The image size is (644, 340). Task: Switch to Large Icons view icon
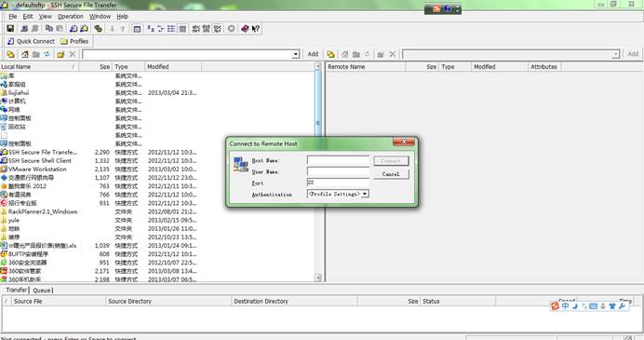coord(151,28)
